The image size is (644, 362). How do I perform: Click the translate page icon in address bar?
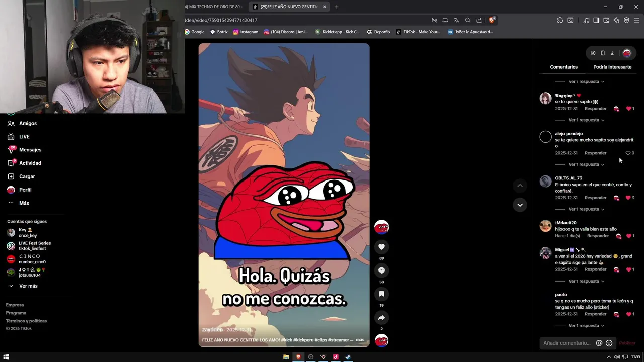(456, 20)
